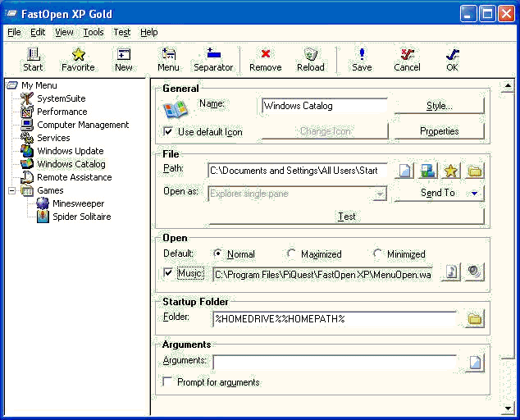Toggle the Use default Icon checkbox

tap(168, 131)
